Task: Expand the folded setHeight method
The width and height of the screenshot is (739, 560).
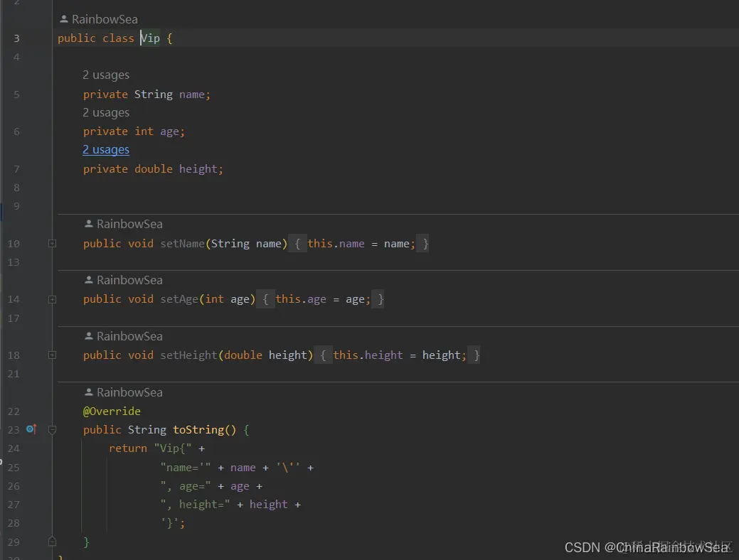Action: point(53,355)
